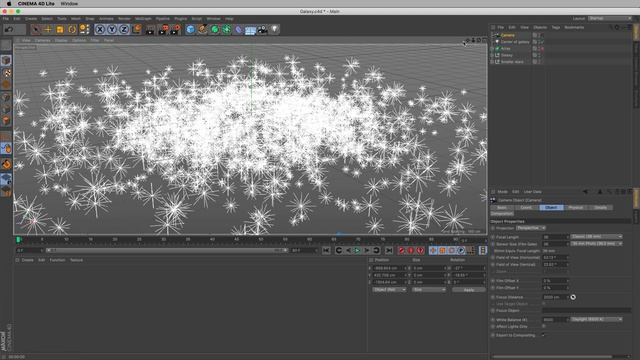Toggle X axis lock button
The image size is (640, 360).
pyautogui.click(x=100, y=29)
